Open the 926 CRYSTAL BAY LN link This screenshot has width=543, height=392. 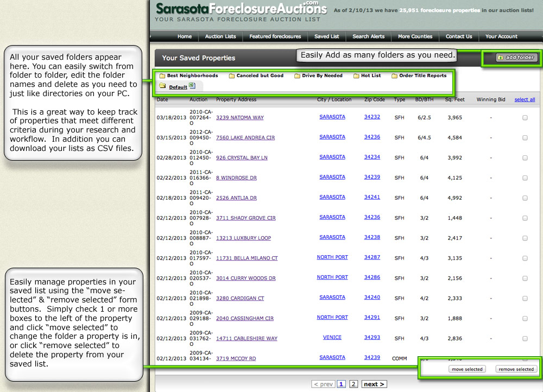click(x=242, y=158)
